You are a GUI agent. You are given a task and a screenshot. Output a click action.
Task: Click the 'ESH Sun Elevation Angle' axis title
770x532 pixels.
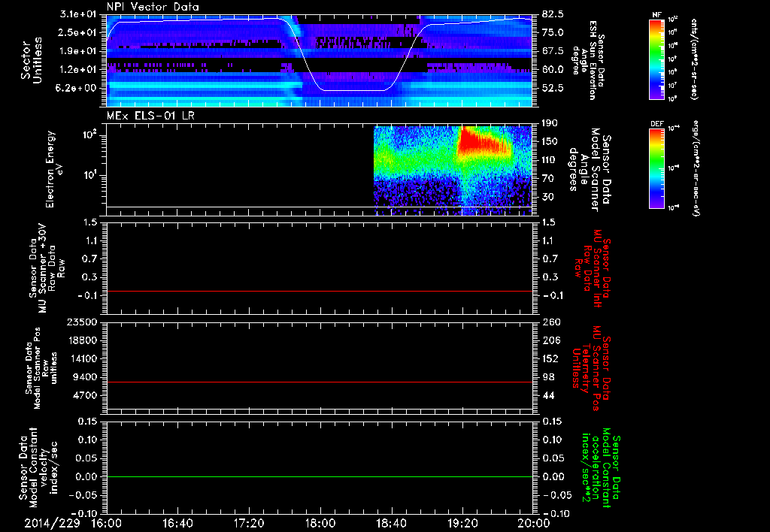pyautogui.click(x=590, y=60)
